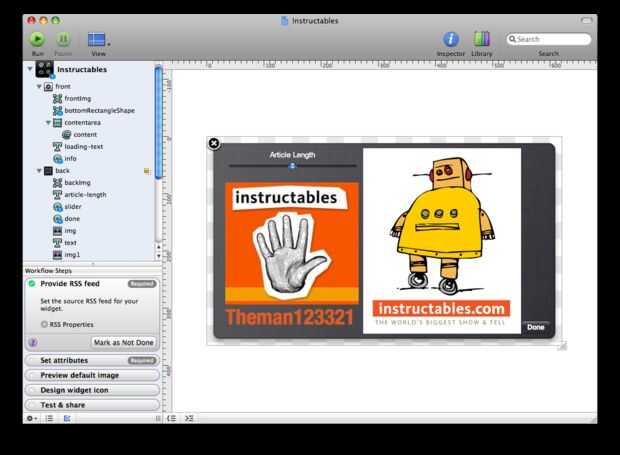The width and height of the screenshot is (620, 455).
Task: Expand the Test & share step
Action: [92, 405]
